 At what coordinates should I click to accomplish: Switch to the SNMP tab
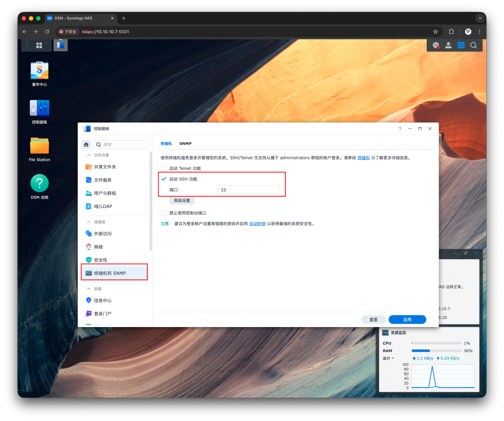tap(186, 144)
